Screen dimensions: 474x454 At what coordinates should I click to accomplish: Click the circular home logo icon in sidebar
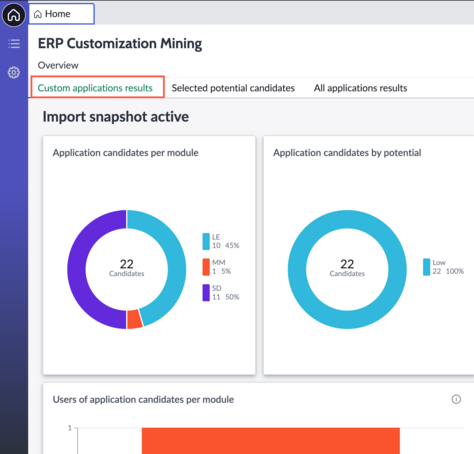coord(14,15)
